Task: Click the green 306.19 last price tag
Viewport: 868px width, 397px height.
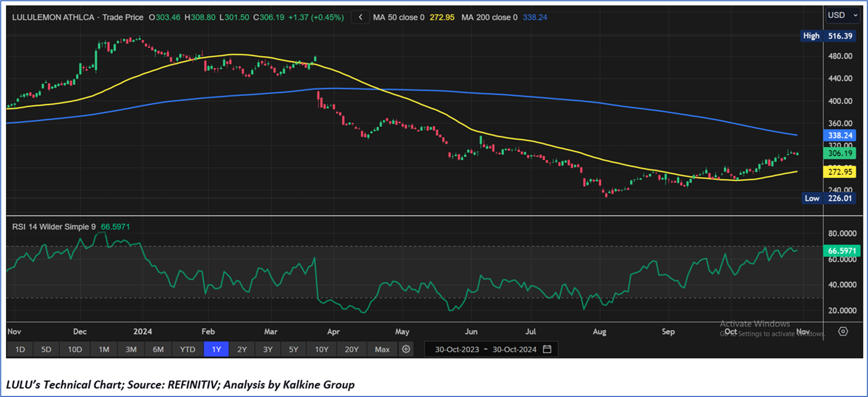Action: click(x=839, y=153)
